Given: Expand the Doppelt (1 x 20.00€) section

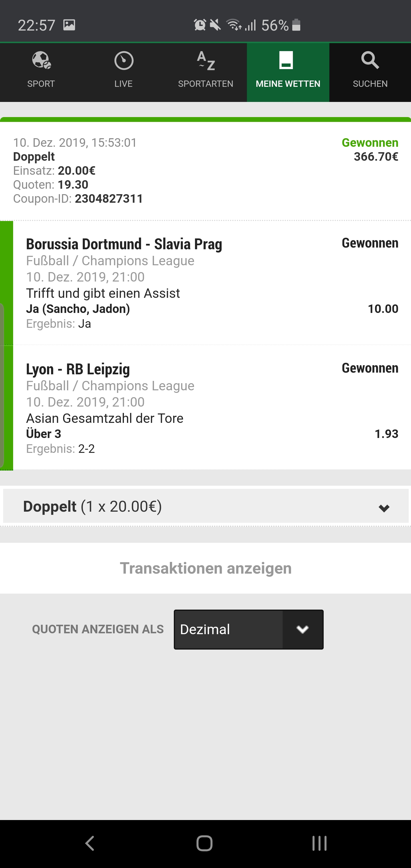Looking at the screenshot, I should [x=92, y=507].
